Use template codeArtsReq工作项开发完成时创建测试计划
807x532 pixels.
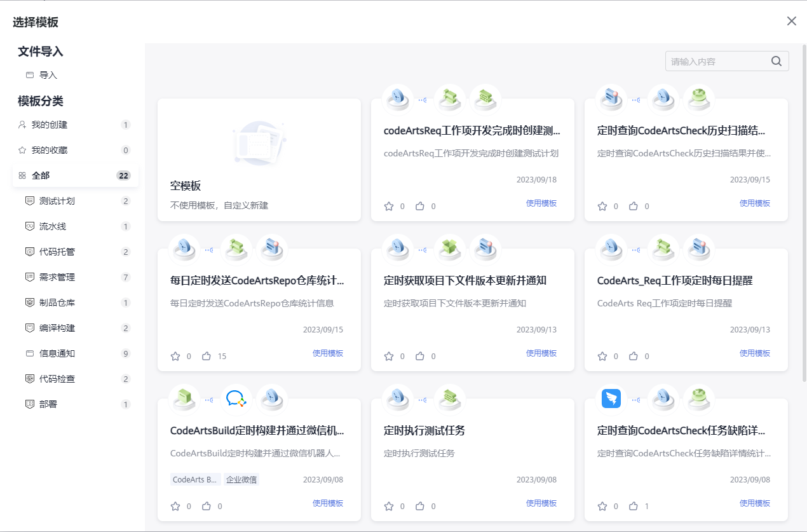(x=541, y=203)
